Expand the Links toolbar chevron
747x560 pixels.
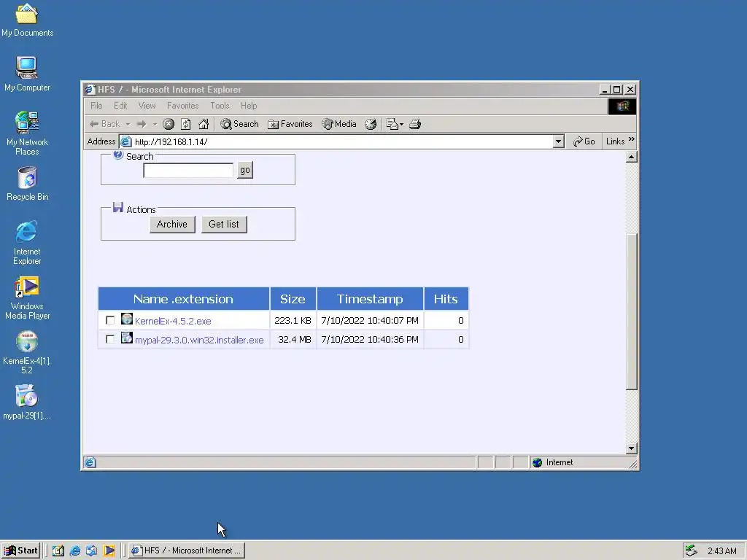(632, 139)
